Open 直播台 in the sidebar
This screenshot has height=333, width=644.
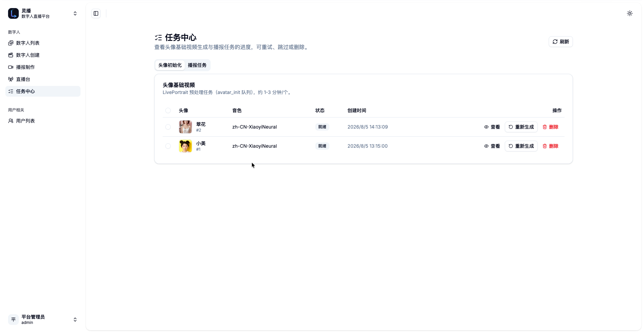[43, 79]
